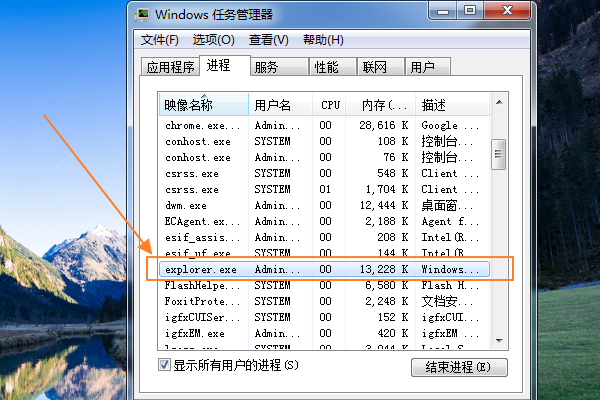
Task: Click the 12,444 K memory cell
Action: coord(384,206)
